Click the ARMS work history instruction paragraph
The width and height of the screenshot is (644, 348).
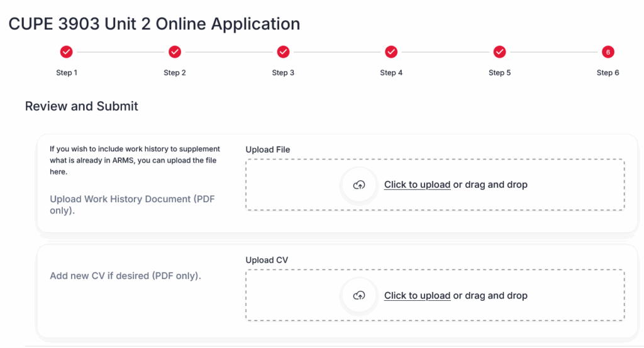[135, 160]
